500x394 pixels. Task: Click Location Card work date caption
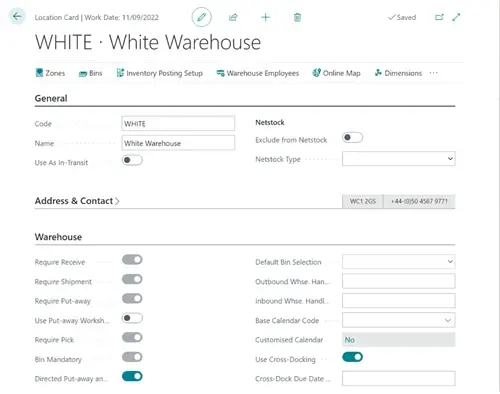tap(97, 17)
